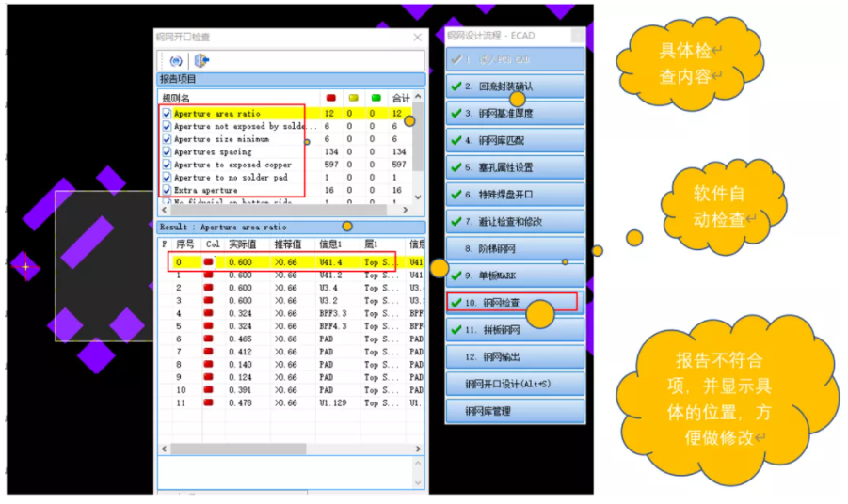Click the yellow severity column header icon
Viewport: 848px width, 504px height.
tap(354, 98)
